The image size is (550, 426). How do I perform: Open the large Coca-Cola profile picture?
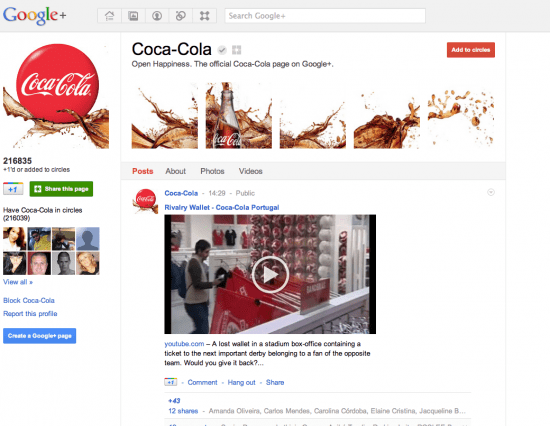pyautogui.click(x=56, y=96)
